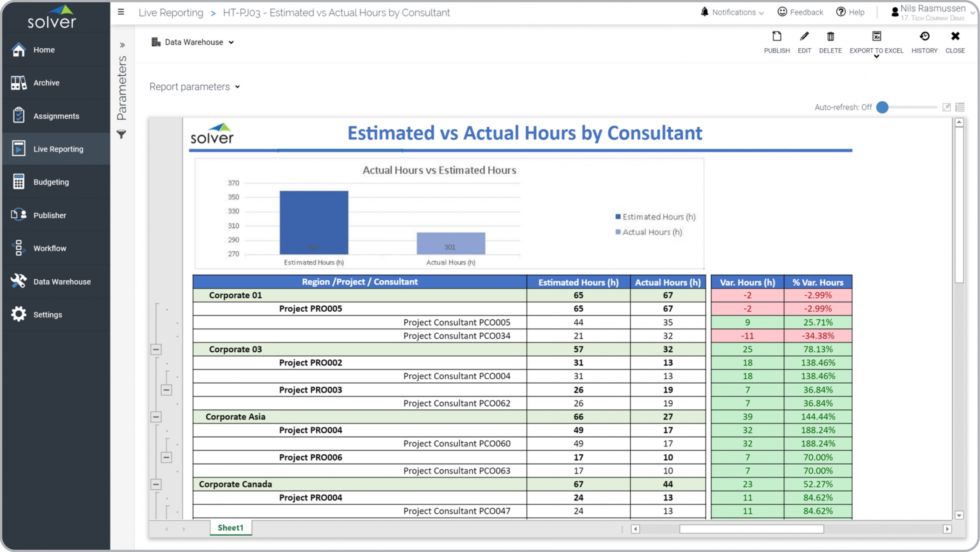980x552 pixels.
Task: Expand the Parameters panel double-chevron
Action: (x=122, y=45)
